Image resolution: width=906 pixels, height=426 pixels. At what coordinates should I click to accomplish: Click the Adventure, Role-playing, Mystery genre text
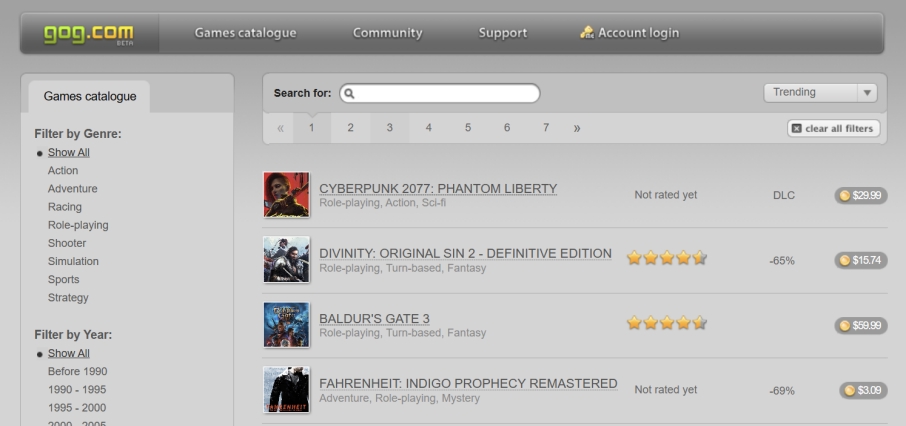399,398
